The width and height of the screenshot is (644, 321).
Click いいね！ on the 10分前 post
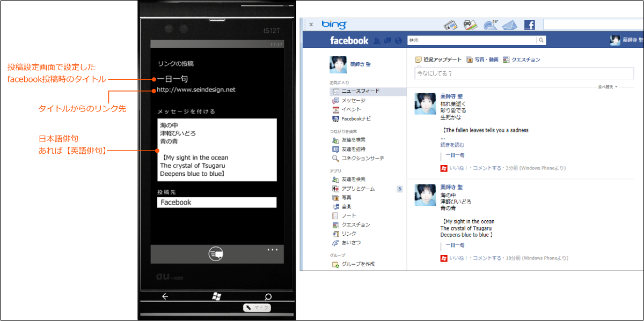[x=459, y=258]
